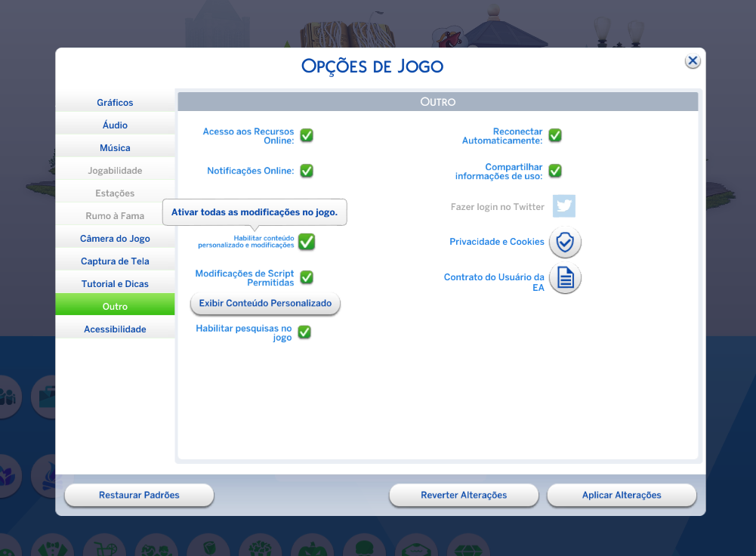
Task: Click Reverter Alterações button
Action: click(464, 496)
